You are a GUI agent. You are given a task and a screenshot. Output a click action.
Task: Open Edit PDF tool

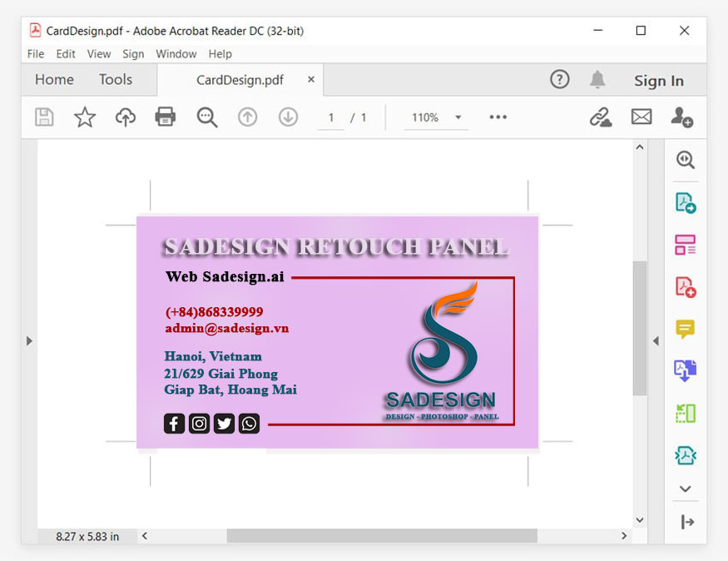pyautogui.click(x=686, y=245)
